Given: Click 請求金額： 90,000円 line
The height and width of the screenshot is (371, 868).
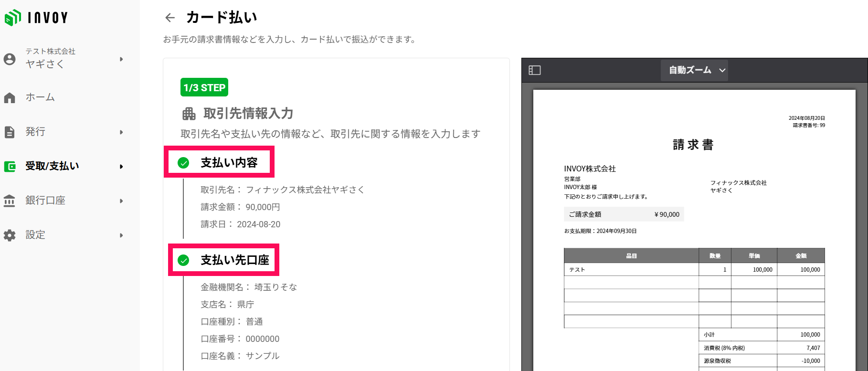Looking at the screenshot, I should point(240,207).
